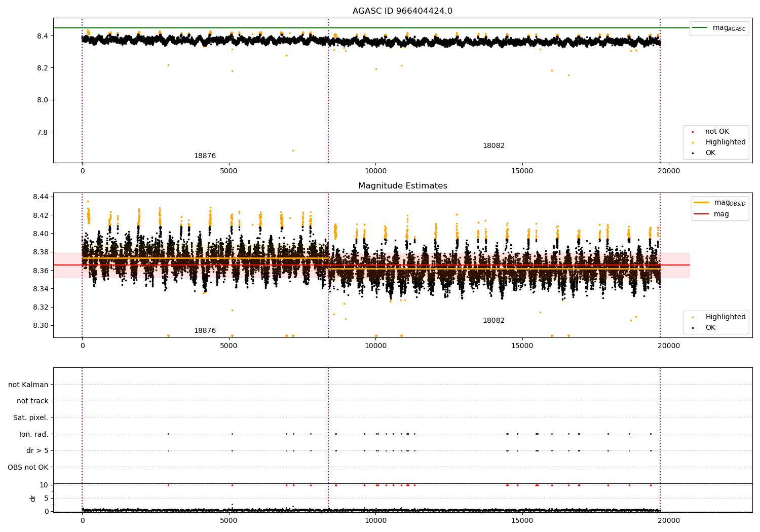Click the '7.8' y-axis tick on top plot
This screenshot has width=760, height=532.
click(x=42, y=132)
